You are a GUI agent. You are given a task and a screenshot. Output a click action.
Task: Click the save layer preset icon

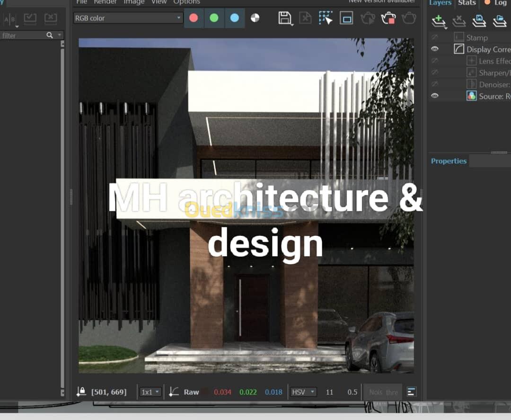[479, 20]
